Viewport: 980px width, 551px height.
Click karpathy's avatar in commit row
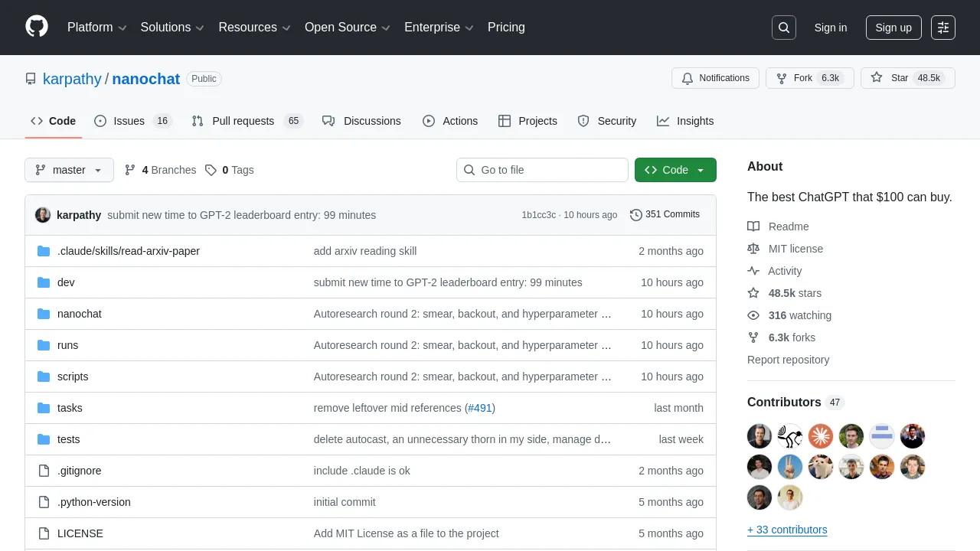point(43,215)
